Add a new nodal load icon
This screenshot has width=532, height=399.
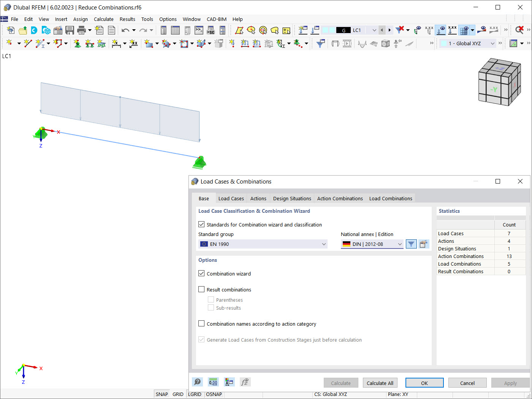232,44
